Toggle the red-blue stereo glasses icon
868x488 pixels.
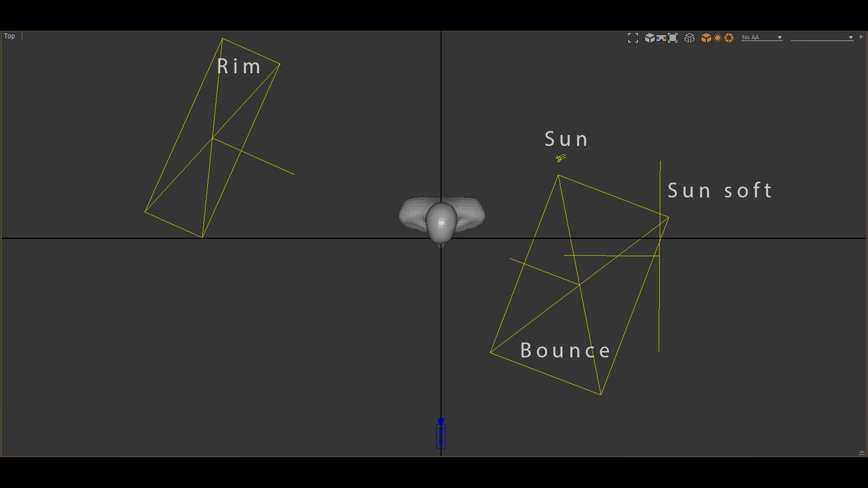(661, 38)
